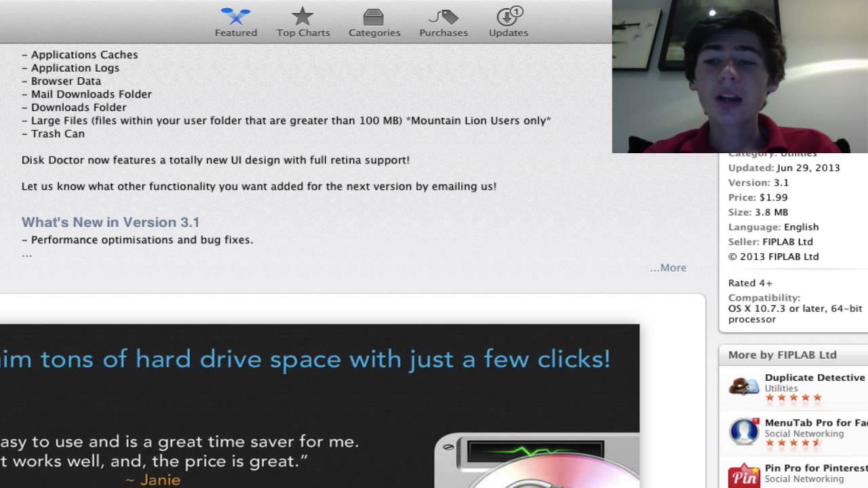Viewport: 868px width, 488px height.
Task: Open the MenuTab Pro for Facebook link
Action: click(816, 423)
